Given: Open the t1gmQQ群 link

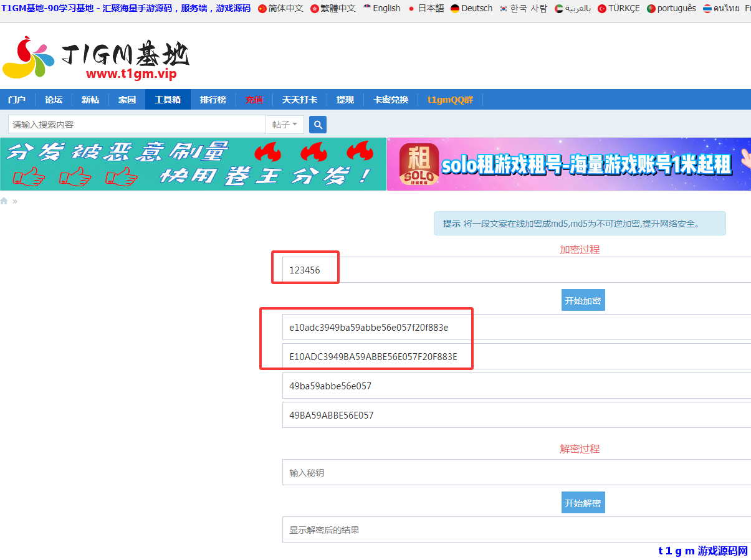Looking at the screenshot, I should 449,99.
